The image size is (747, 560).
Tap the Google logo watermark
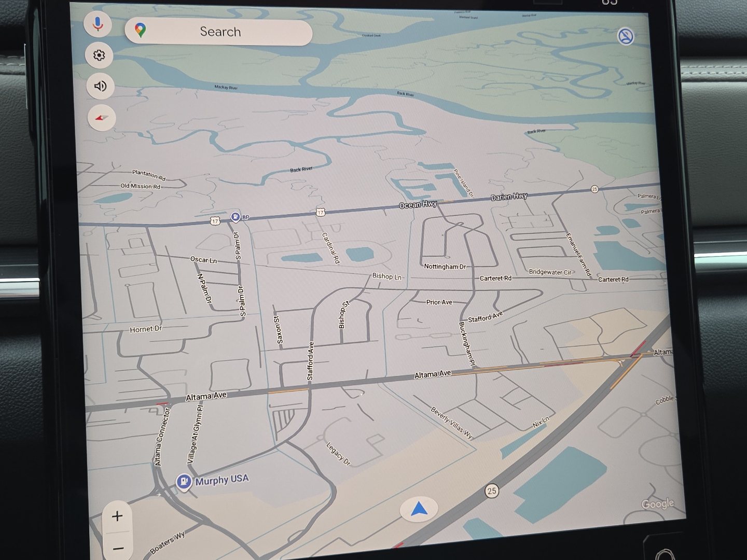click(657, 503)
